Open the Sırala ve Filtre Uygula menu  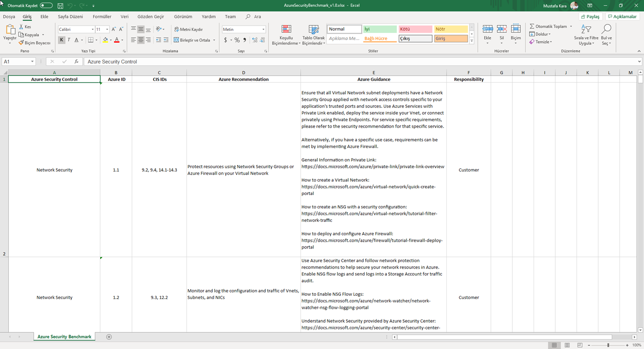click(x=586, y=35)
